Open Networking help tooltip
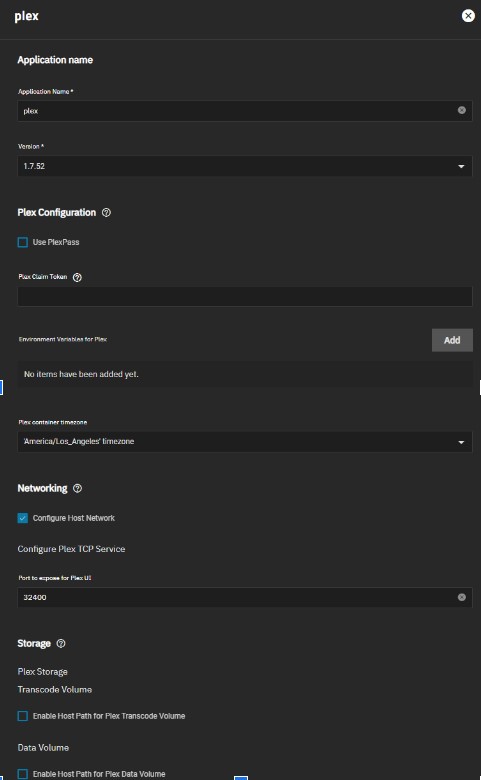The height and width of the screenshot is (780, 481). (78, 488)
